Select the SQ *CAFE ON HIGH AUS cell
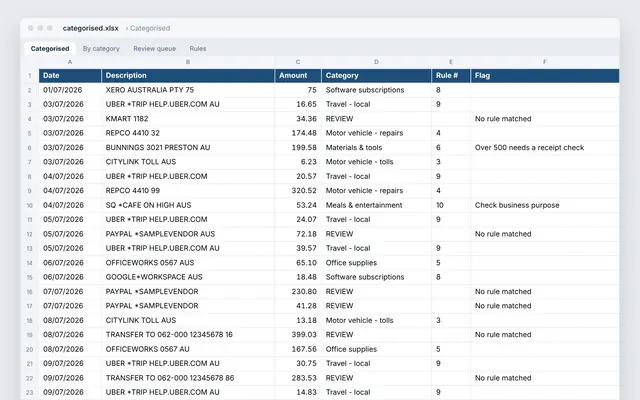640x400 pixels. tap(188, 205)
